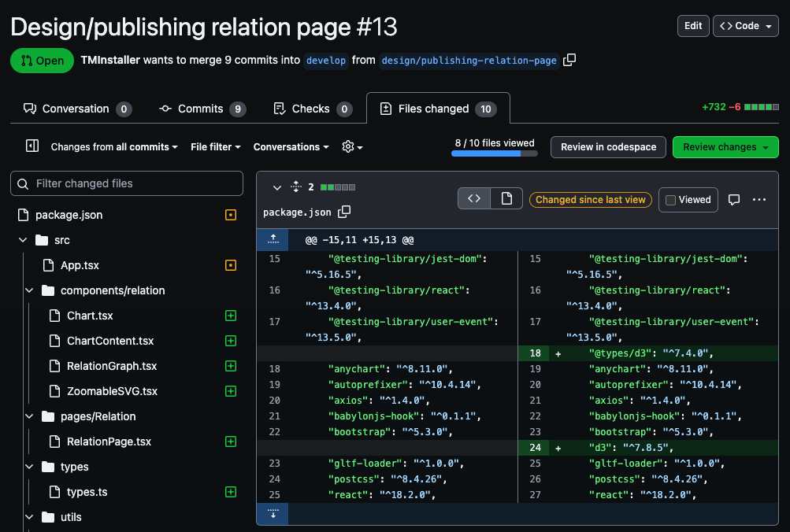
Task: Click added icon beside RelationGraph.tsx
Action: pyautogui.click(x=231, y=366)
